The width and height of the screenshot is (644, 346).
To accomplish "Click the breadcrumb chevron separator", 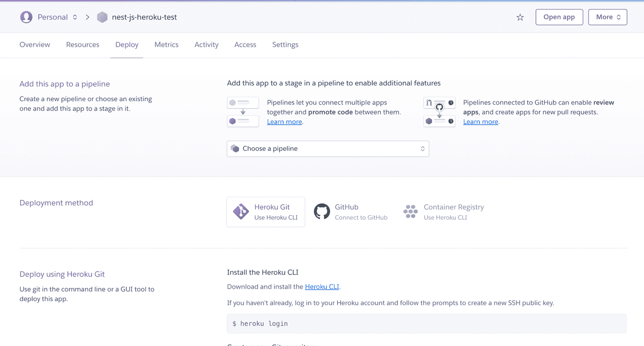I will pos(87,17).
